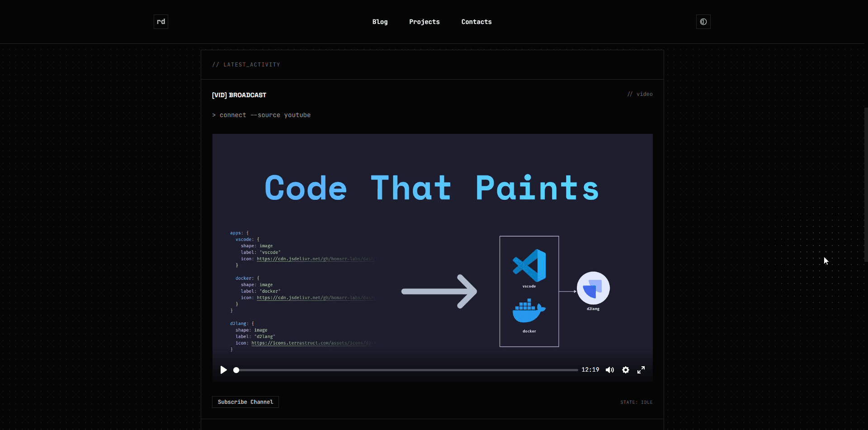Click the [VID] BROADCAST heading

[239, 95]
